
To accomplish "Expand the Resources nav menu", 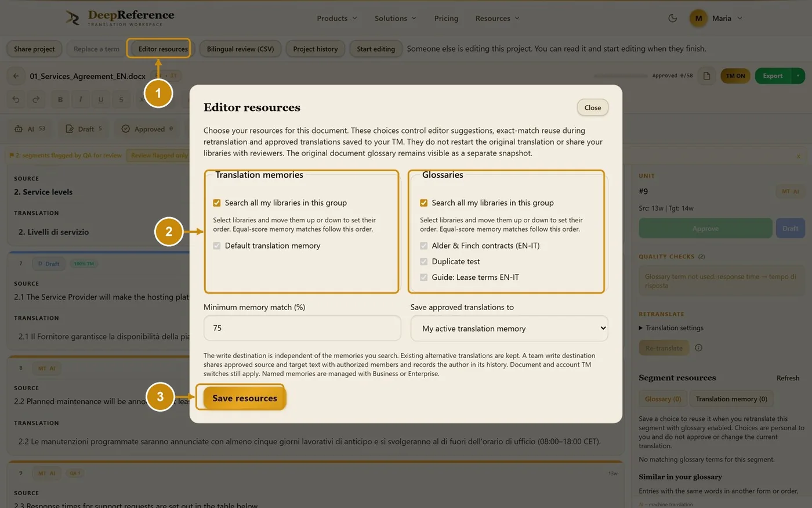I will pyautogui.click(x=498, y=18).
